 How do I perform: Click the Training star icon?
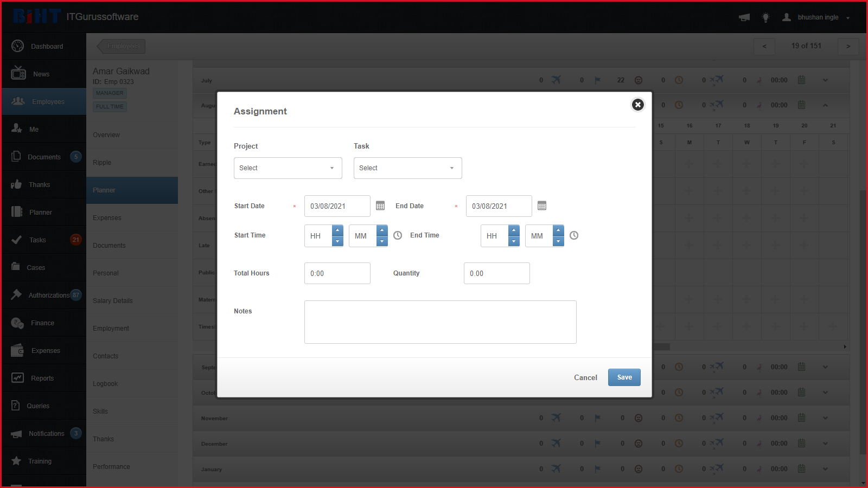click(x=16, y=460)
